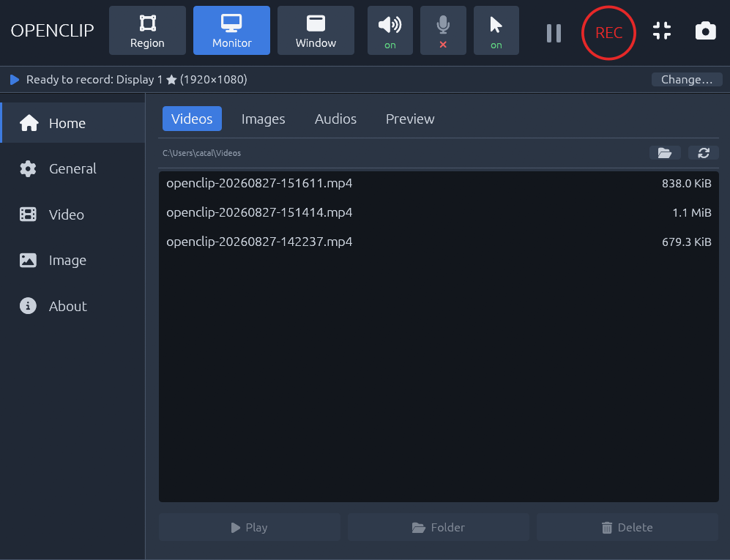Refresh the video file list
This screenshot has width=730, height=560.
[x=704, y=153]
